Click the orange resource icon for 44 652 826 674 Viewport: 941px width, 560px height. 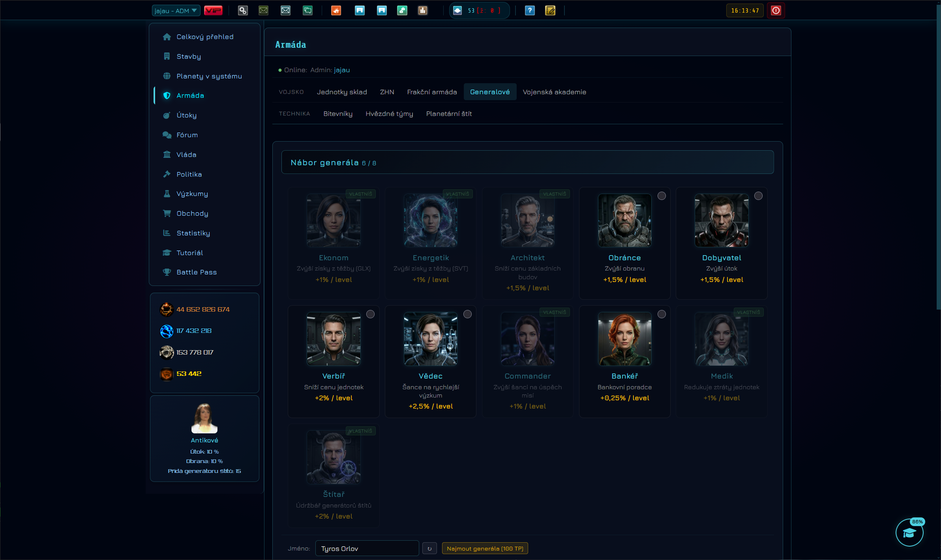[x=167, y=309]
